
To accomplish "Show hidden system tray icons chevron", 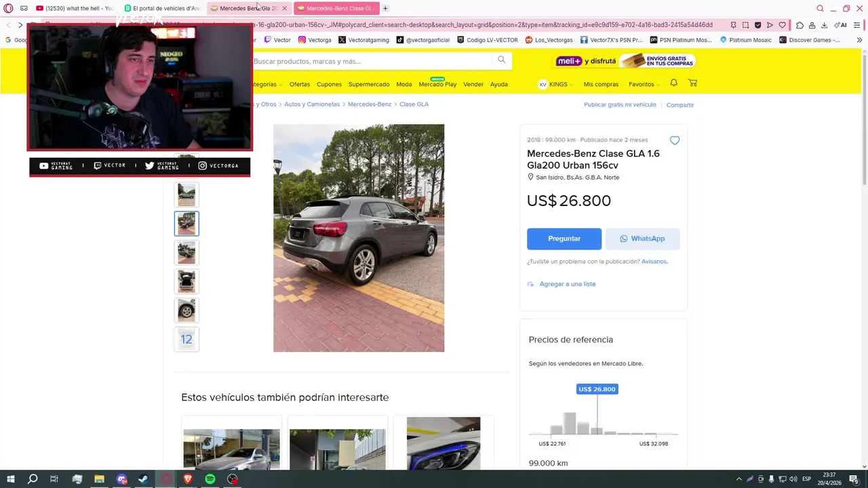I will point(738,479).
